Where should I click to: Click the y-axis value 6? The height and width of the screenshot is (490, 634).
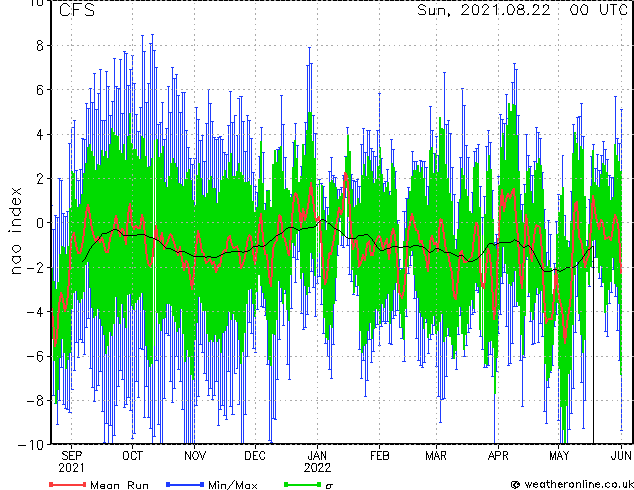point(40,90)
